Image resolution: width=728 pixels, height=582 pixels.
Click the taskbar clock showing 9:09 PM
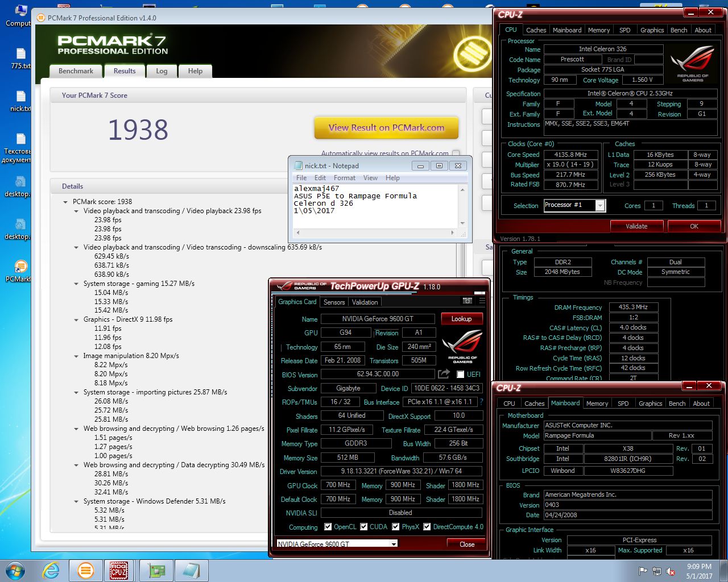click(699, 571)
